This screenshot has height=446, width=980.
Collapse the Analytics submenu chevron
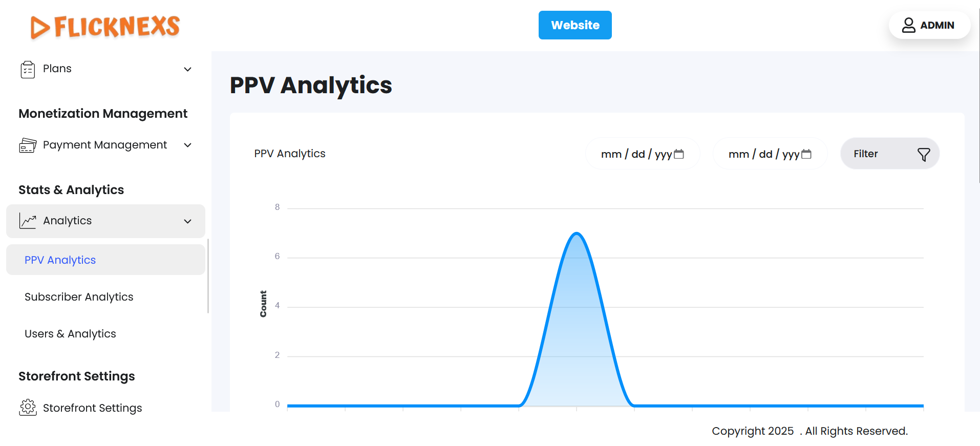coord(188,221)
